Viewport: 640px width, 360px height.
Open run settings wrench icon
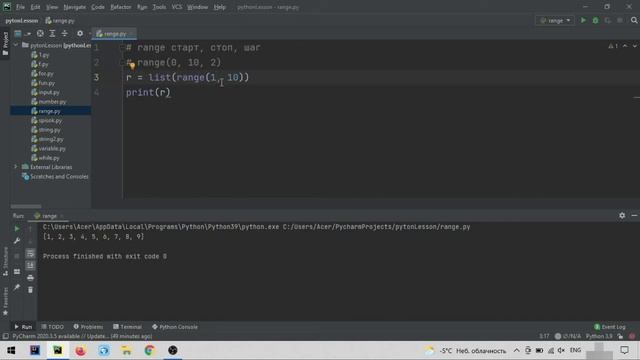click(x=17, y=241)
